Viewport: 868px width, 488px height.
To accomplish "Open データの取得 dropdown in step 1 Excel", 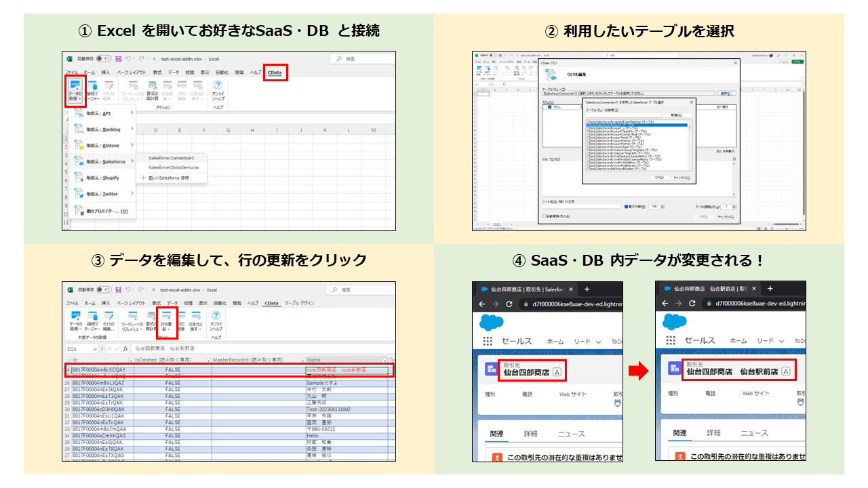I will pos(76,91).
